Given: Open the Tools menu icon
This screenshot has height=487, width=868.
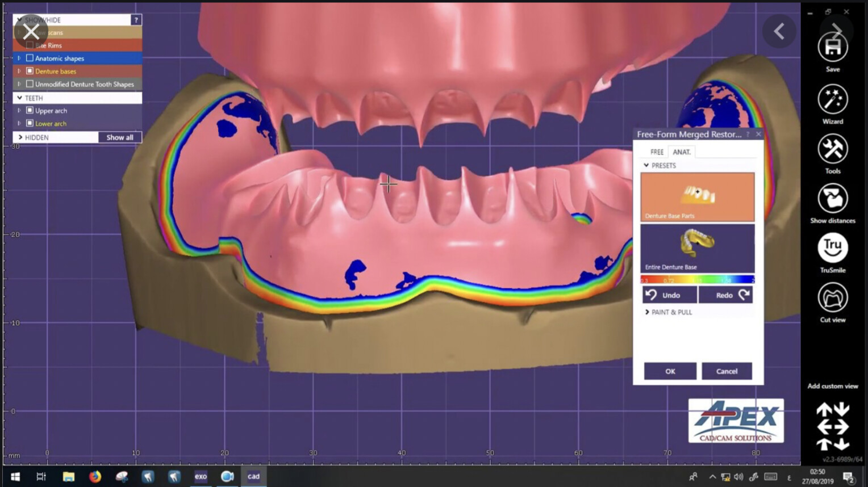Looking at the screenshot, I should point(832,149).
